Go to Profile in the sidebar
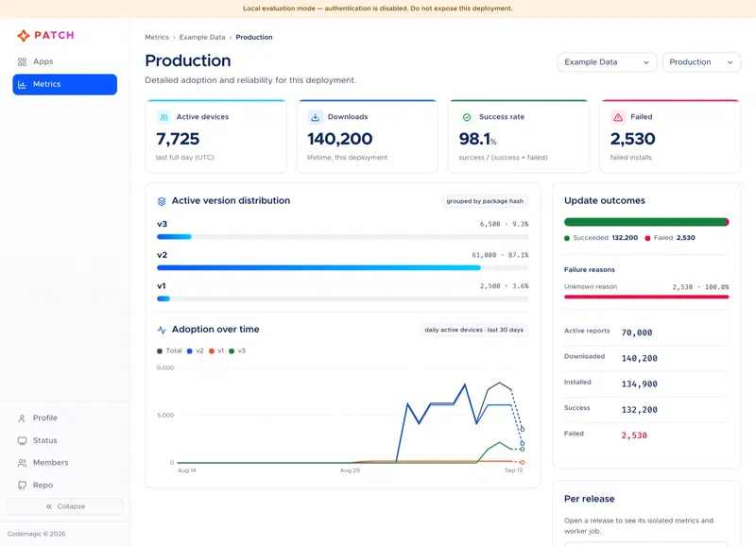The image size is (756, 546). click(64, 418)
